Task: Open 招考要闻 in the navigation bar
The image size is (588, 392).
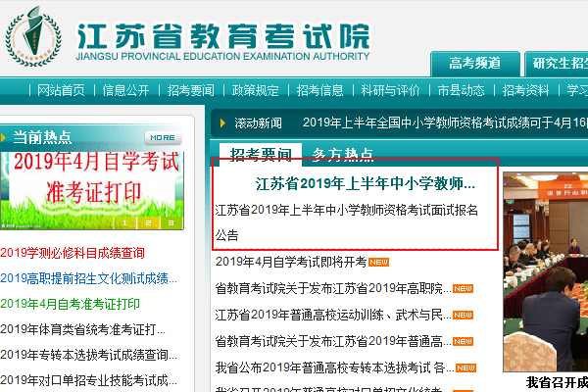Action: 190,90
